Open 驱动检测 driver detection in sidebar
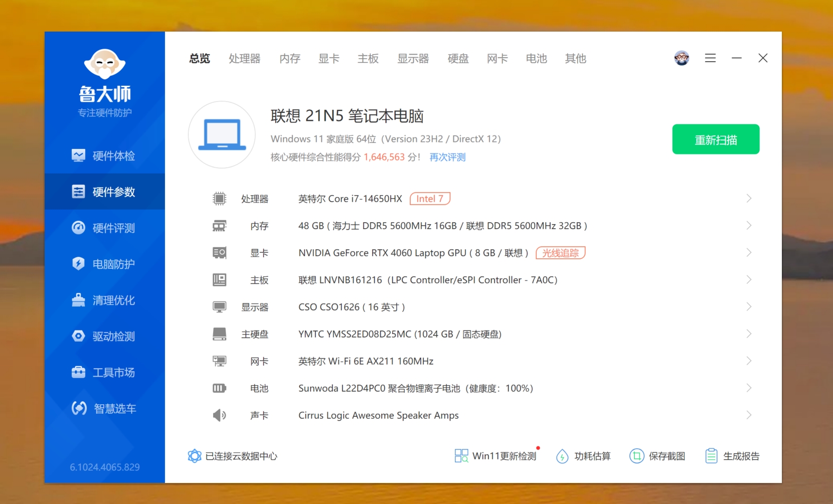 104,337
